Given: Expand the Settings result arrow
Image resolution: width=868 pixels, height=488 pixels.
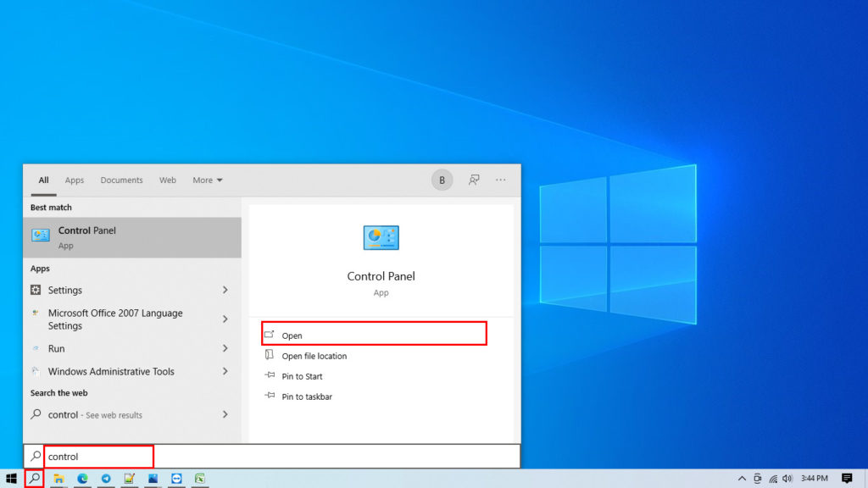Looking at the screenshot, I should (225, 290).
